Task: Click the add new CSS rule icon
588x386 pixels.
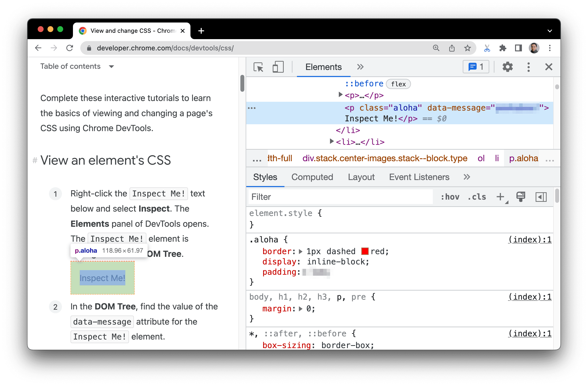Action: click(x=501, y=197)
